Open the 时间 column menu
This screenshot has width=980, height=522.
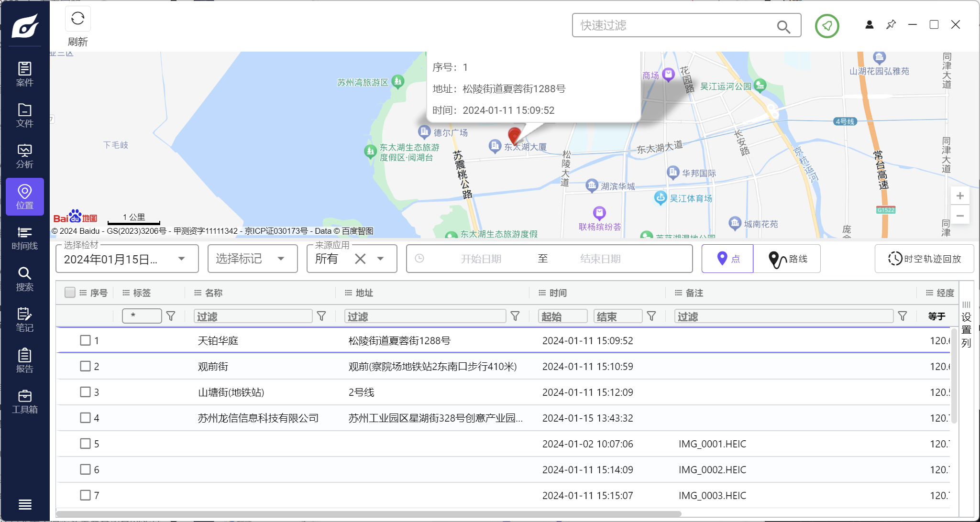542,293
